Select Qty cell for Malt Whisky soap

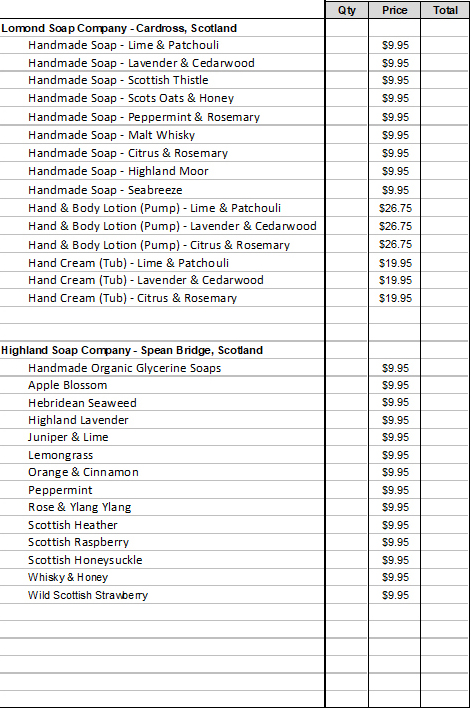pyautogui.click(x=347, y=135)
